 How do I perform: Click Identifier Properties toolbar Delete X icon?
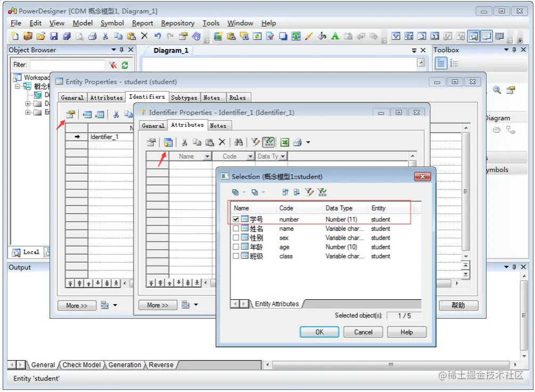pyautogui.click(x=222, y=142)
